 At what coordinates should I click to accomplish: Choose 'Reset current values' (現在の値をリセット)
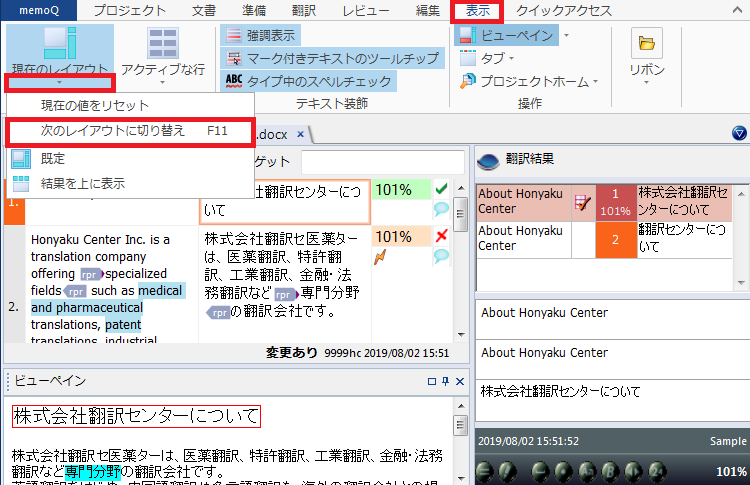pyautogui.click(x=94, y=106)
